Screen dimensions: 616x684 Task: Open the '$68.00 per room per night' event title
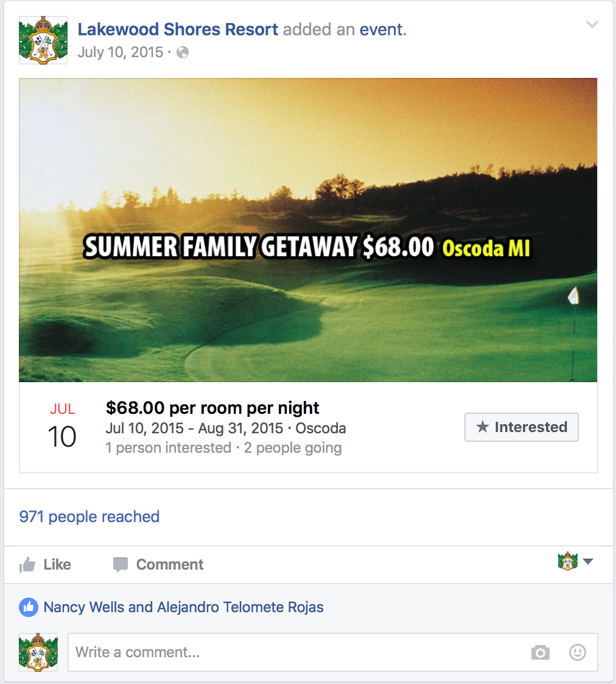(212, 408)
